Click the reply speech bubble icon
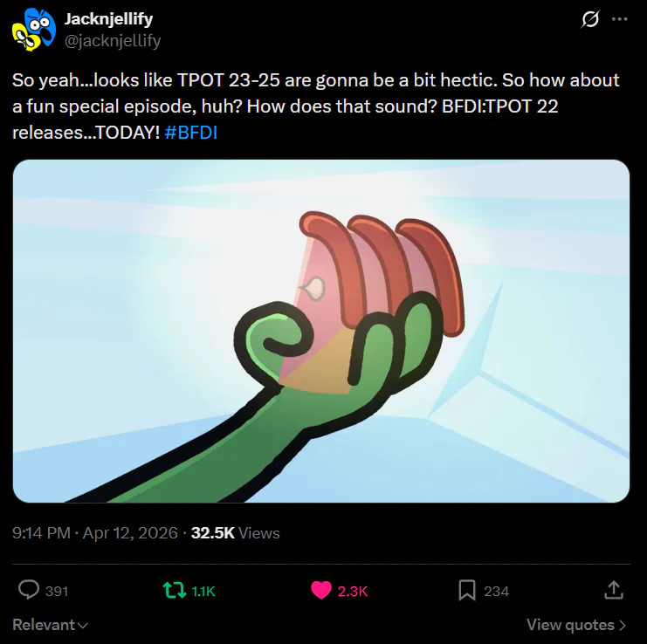Screen dimensions: 647x644 [29, 590]
